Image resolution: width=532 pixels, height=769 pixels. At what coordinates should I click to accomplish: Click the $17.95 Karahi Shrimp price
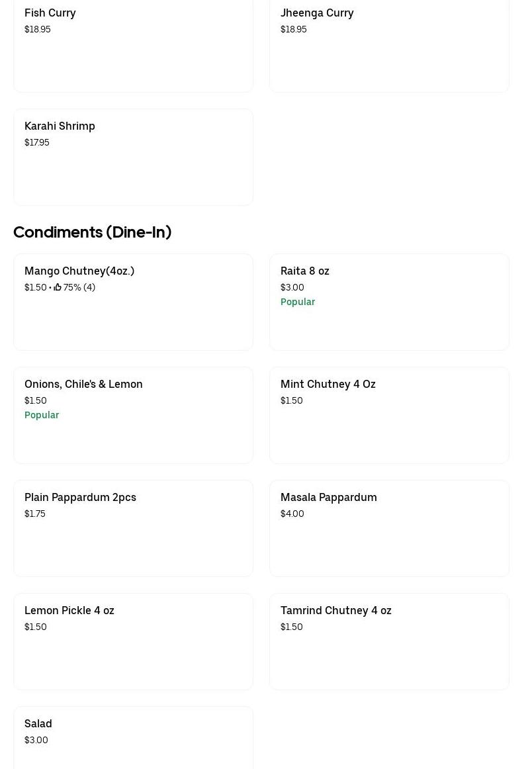tap(37, 142)
